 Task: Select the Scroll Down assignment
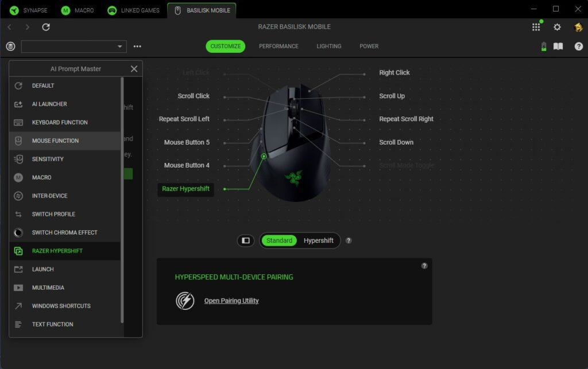[396, 142]
